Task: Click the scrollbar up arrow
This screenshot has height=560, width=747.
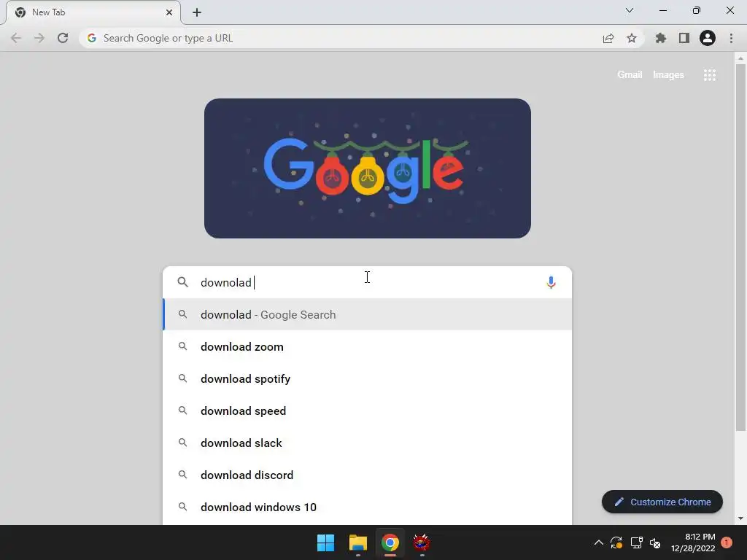Action: [x=740, y=58]
